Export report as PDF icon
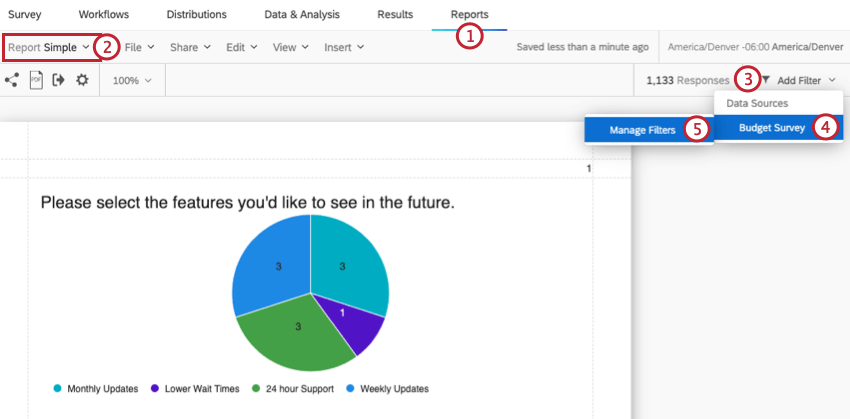 36,80
